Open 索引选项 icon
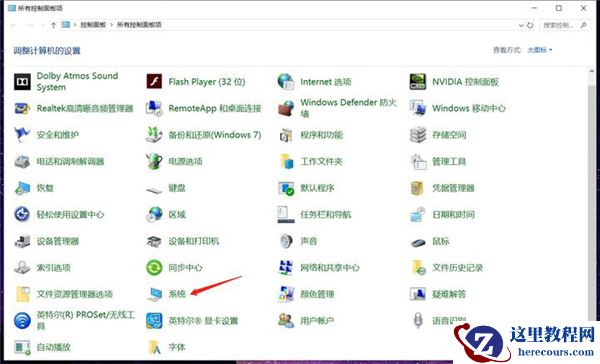 pyautogui.click(x=22, y=268)
